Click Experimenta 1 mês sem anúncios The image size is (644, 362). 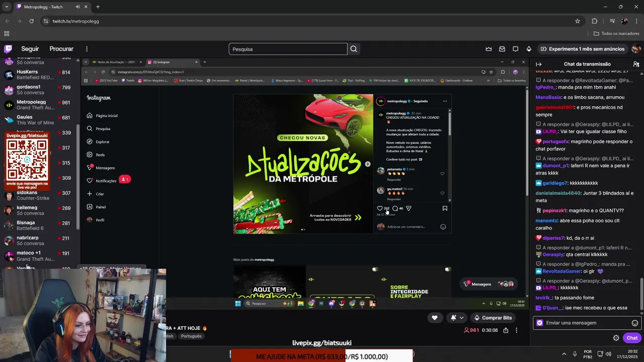582,49
